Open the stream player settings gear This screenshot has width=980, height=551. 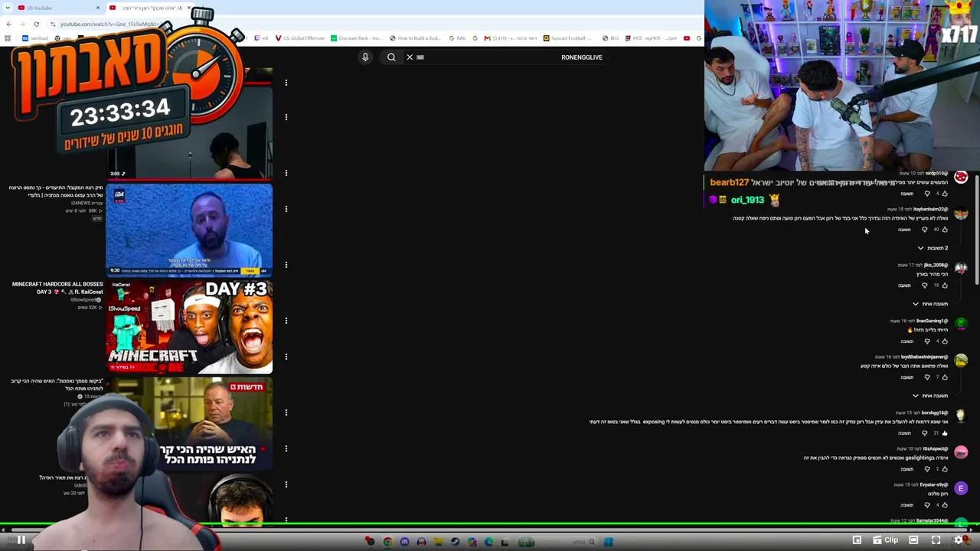click(x=958, y=540)
